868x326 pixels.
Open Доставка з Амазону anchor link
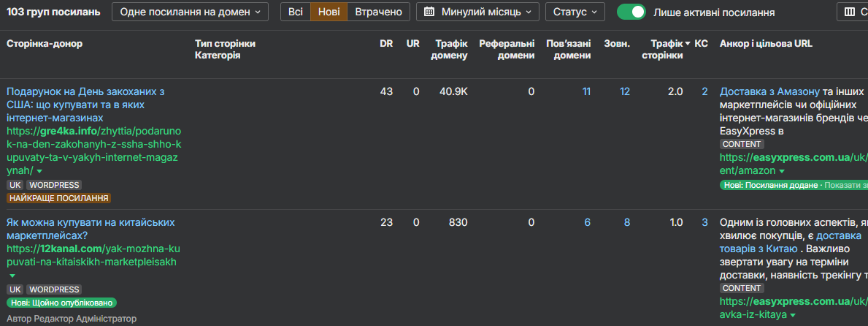coord(769,91)
